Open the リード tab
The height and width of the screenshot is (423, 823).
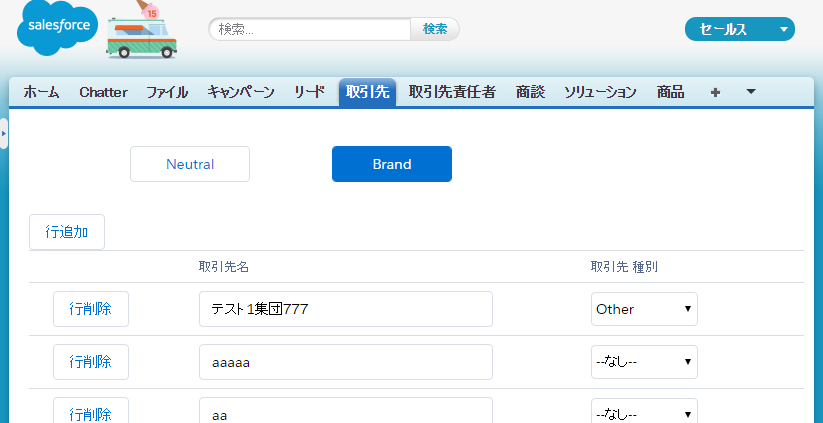(309, 92)
